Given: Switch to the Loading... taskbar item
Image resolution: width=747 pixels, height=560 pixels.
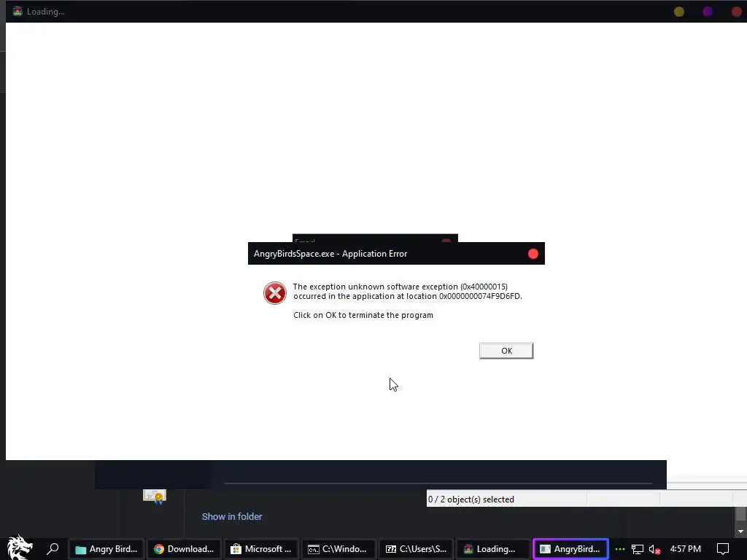Looking at the screenshot, I should [x=493, y=549].
